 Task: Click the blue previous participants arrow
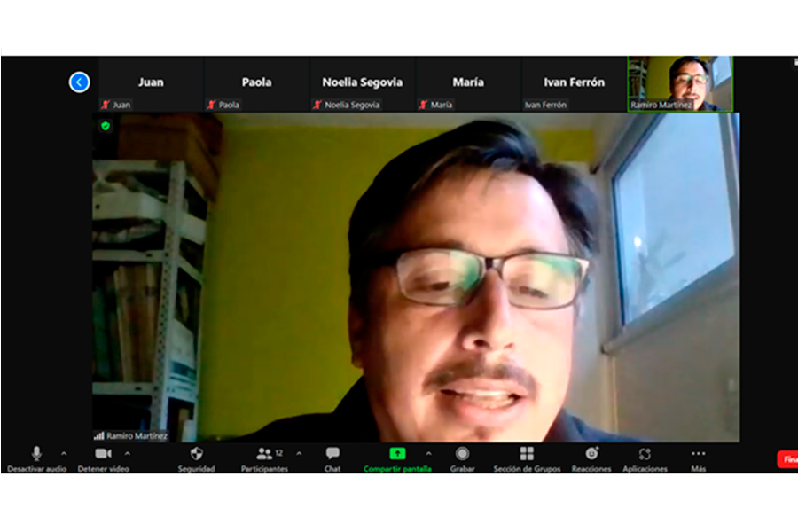[x=79, y=82]
